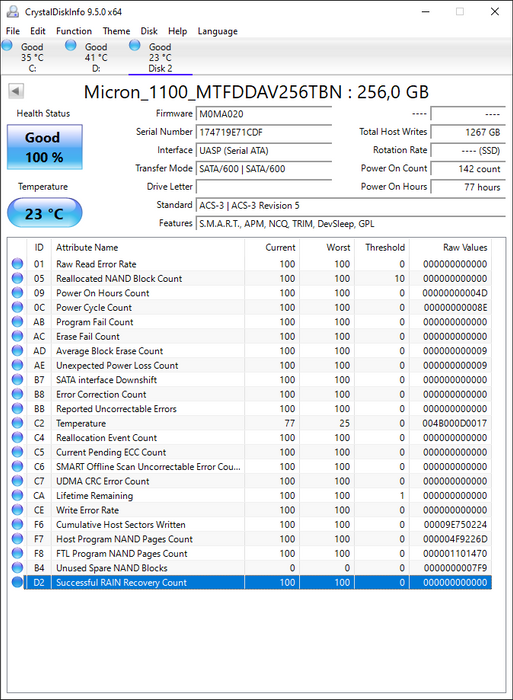
Task: Open the Help menu
Action: (177, 31)
